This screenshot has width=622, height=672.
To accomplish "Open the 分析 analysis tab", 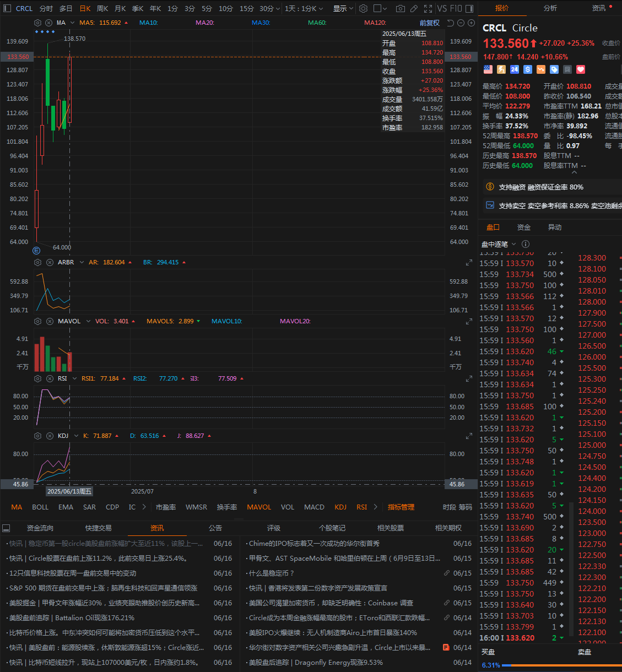I will coord(550,8).
